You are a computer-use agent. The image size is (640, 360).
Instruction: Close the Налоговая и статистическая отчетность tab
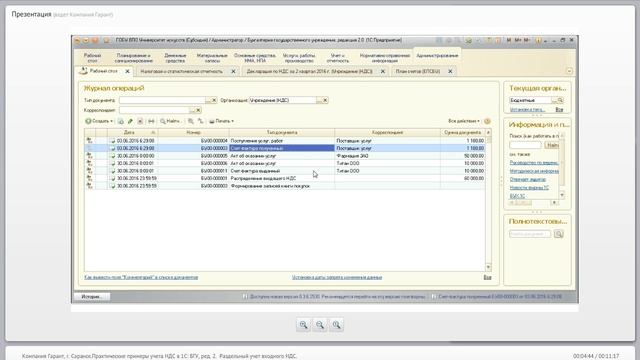(233, 71)
